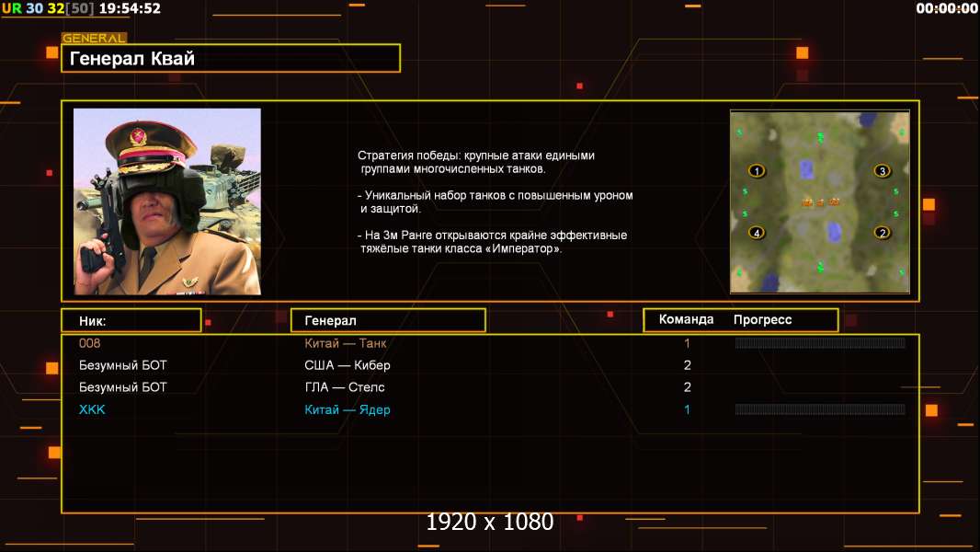The width and height of the screenshot is (980, 552).
Task: Click start position 2 marker on minimap
Action: [882, 233]
